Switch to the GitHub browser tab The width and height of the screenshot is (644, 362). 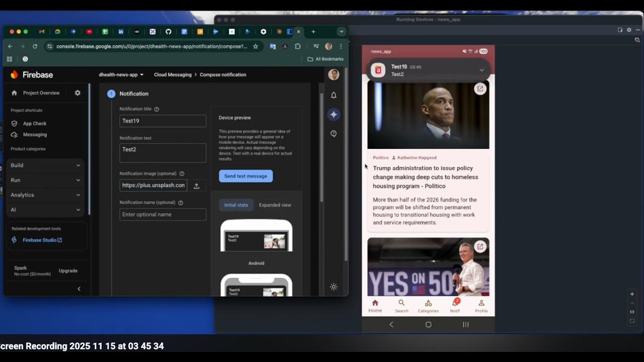coord(168,32)
